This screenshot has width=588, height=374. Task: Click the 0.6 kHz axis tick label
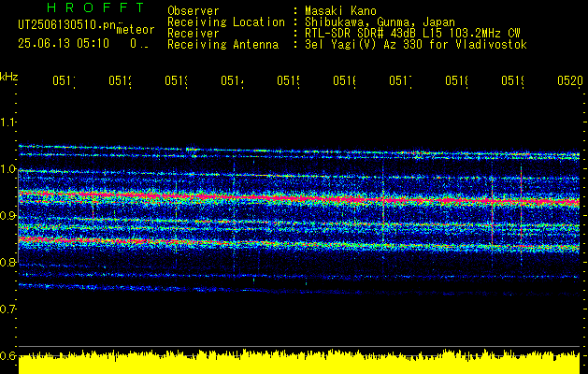coord(7,355)
